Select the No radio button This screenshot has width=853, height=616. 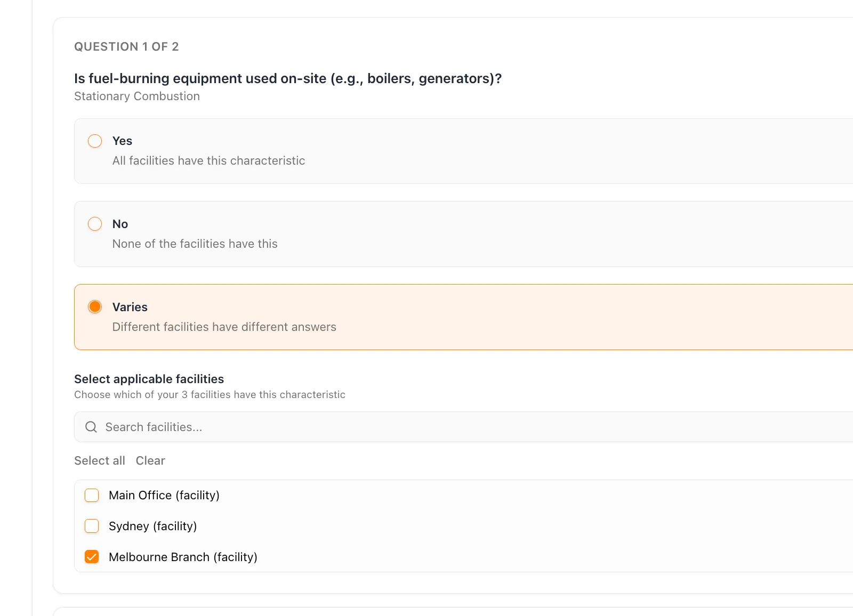95,224
